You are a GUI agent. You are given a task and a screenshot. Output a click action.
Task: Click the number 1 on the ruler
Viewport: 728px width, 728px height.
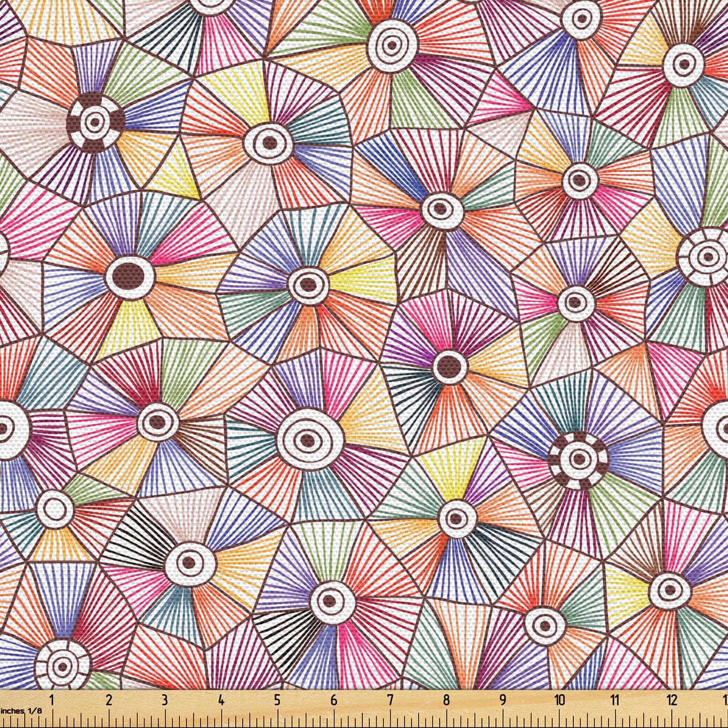tap(52, 700)
